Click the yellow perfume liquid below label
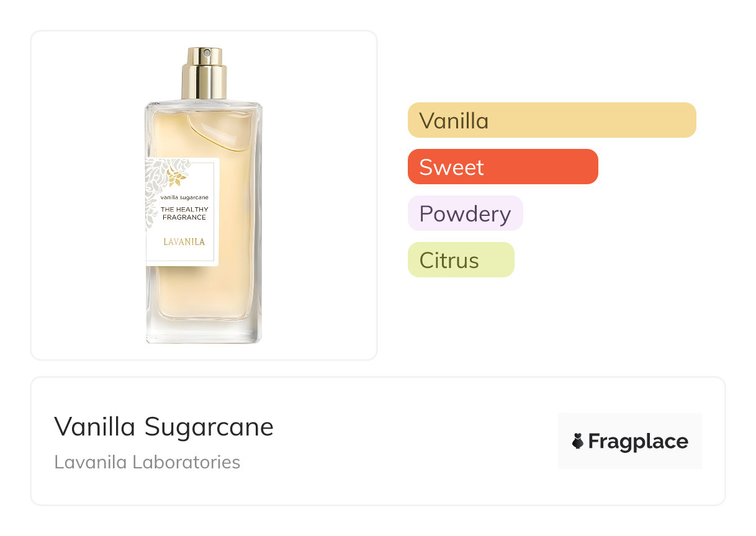Viewport: 756px width, 536px height. coord(205,295)
